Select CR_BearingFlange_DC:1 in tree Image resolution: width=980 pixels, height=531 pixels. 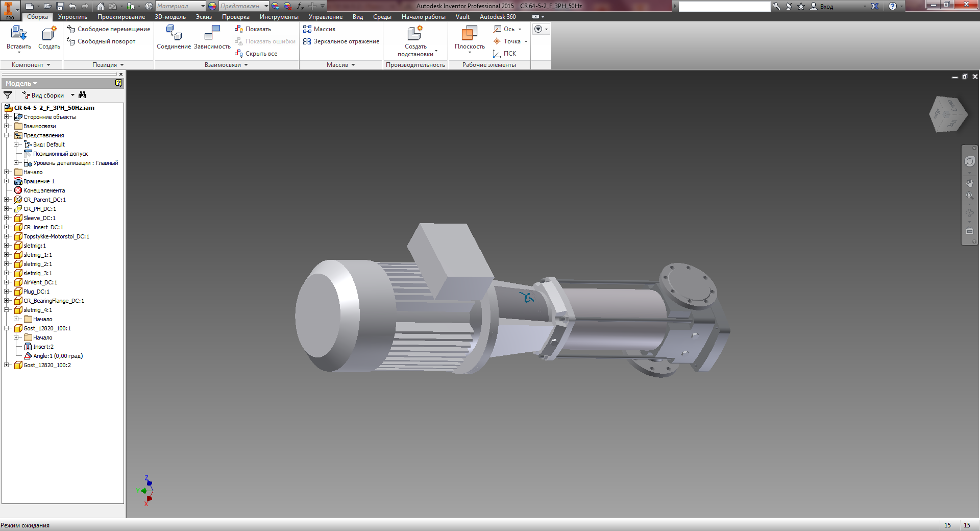[54, 301]
